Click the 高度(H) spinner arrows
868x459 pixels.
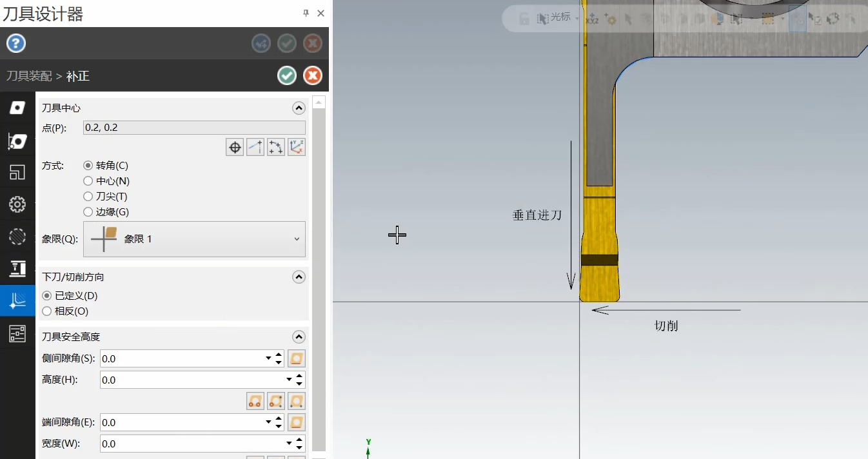pos(300,380)
